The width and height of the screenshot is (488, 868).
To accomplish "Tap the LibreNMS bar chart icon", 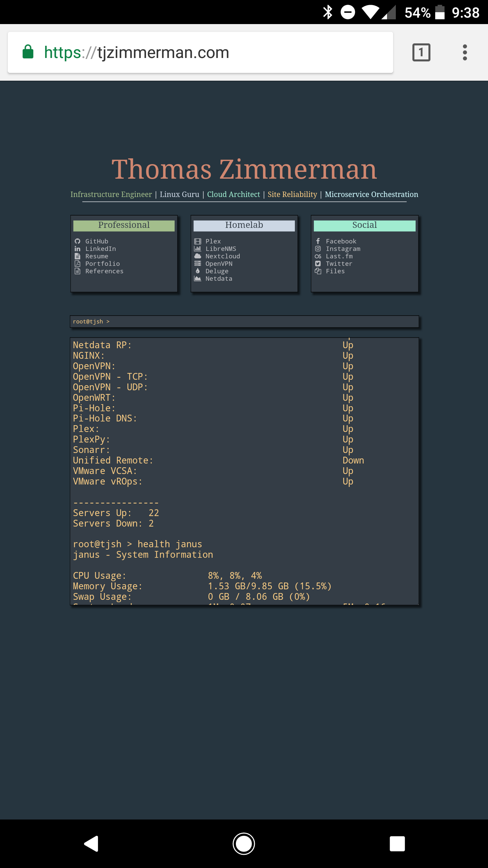I will (x=198, y=249).
